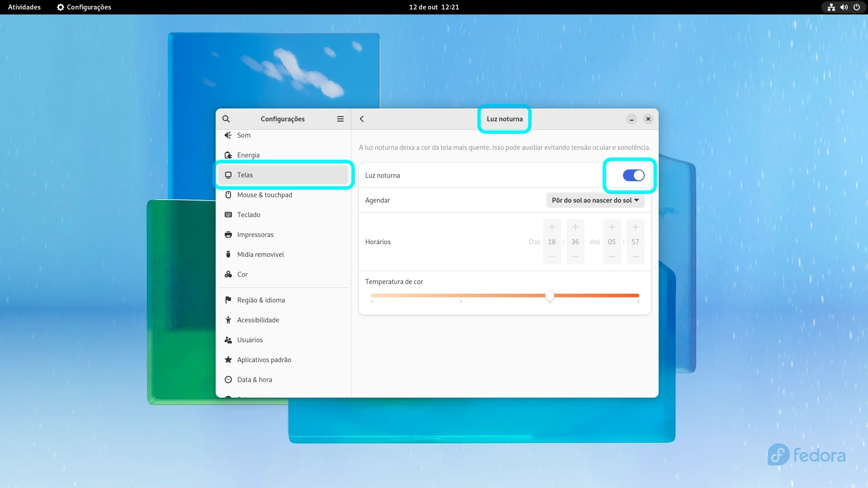Select Som in the sidebar

point(283,135)
